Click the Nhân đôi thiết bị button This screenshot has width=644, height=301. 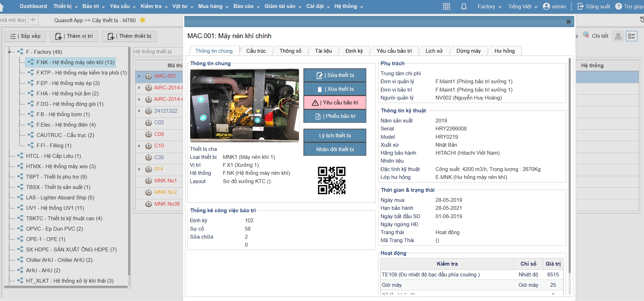(335, 149)
